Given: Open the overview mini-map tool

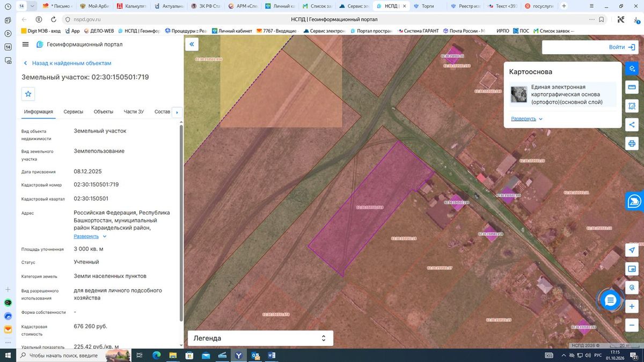Looking at the screenshot, I should pyautogui.click(x=632, y=269).
